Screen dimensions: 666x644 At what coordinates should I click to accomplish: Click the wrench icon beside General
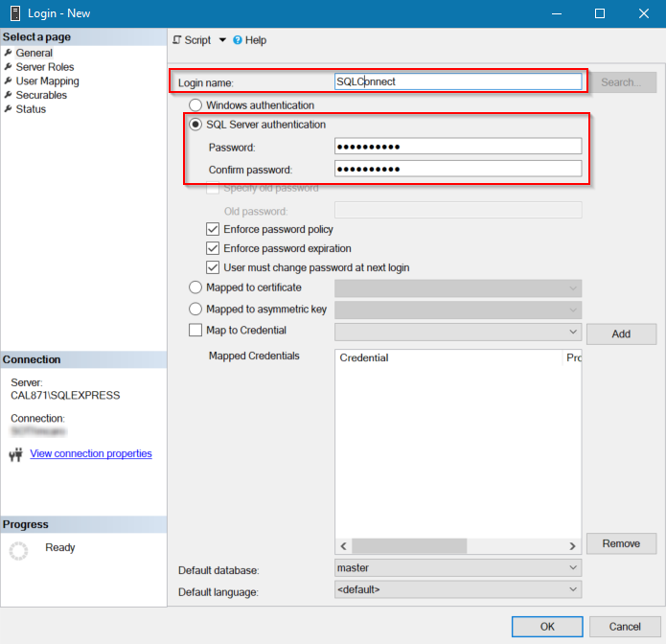(8, 53)
